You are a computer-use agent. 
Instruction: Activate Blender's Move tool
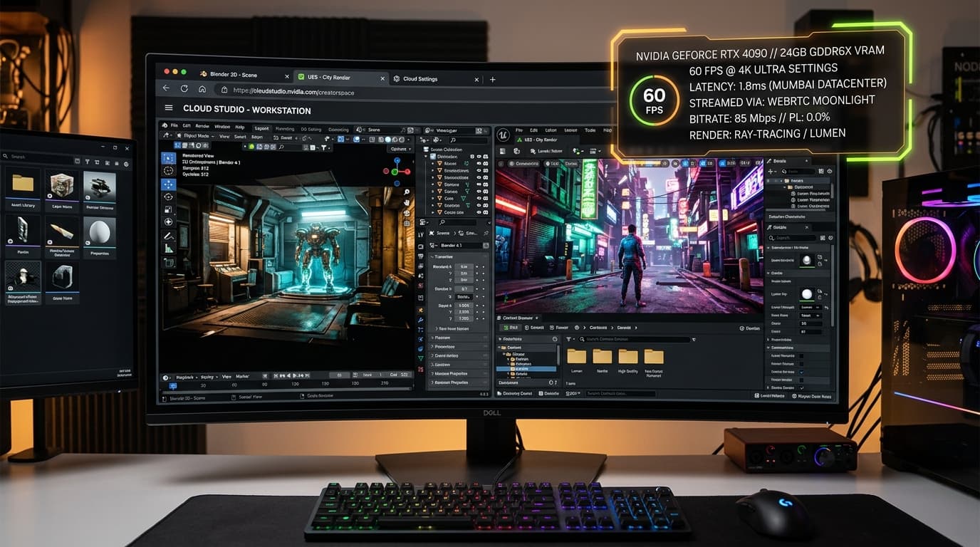click(168, 184)
